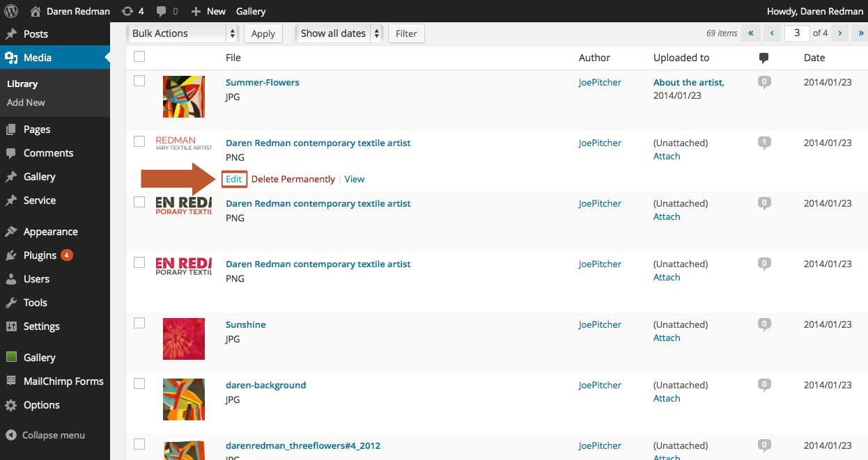Open the daren-background thumbnail
The image size is (868, 460).
184,399
